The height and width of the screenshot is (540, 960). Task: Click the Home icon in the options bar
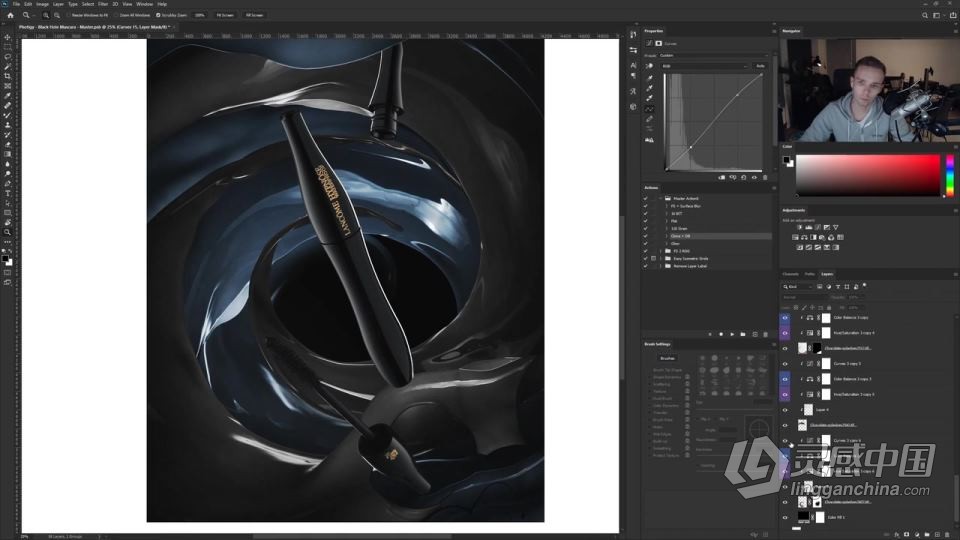pyautogui.click(x=10, y=15)
